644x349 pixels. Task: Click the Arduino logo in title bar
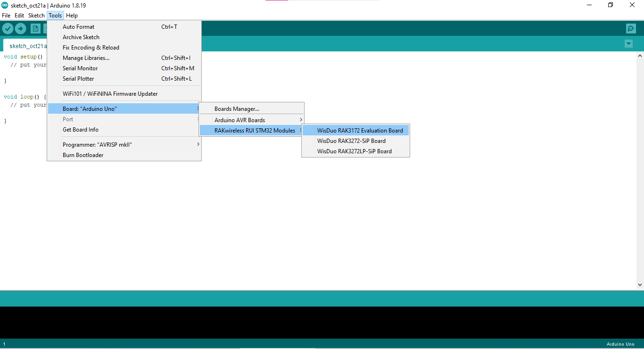point(5,5)
